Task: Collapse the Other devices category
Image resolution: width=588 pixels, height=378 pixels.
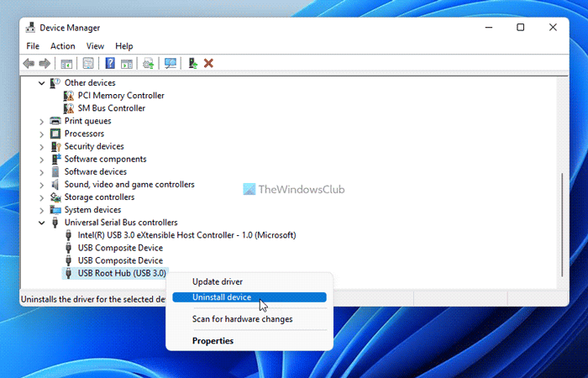Action: point(41,83)
